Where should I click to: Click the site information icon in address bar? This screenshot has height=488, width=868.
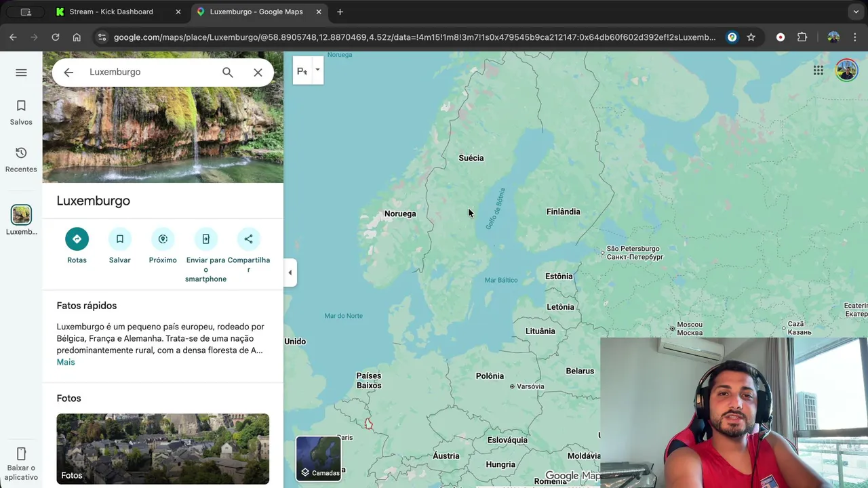(102, 37)
